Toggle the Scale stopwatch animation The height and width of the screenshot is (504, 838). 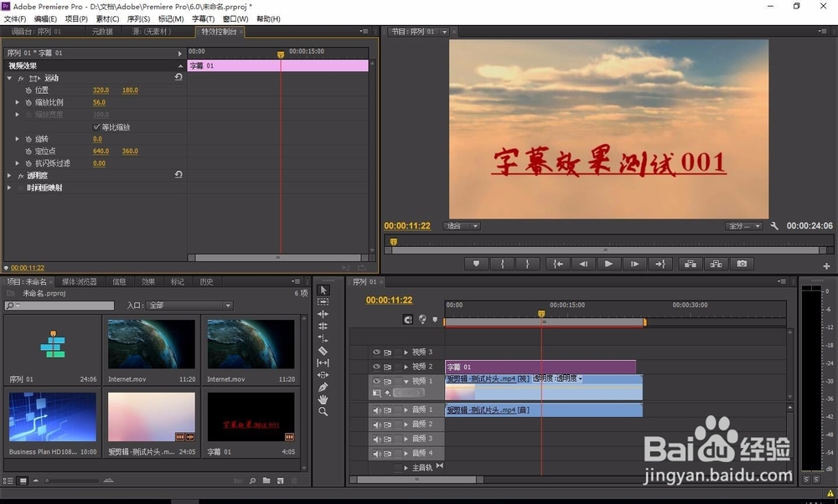tap(28, 102)
